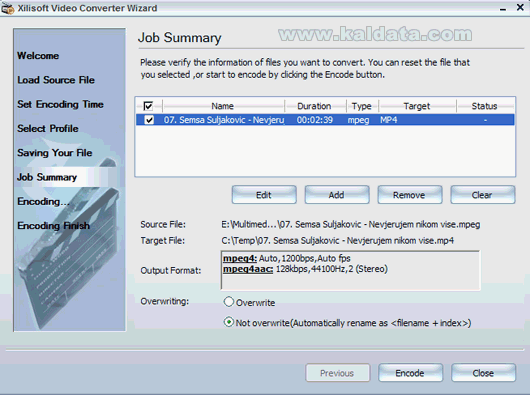Screen dimensions: 530x395
Task: Click the Type column header
Action: tap(362, 106)
